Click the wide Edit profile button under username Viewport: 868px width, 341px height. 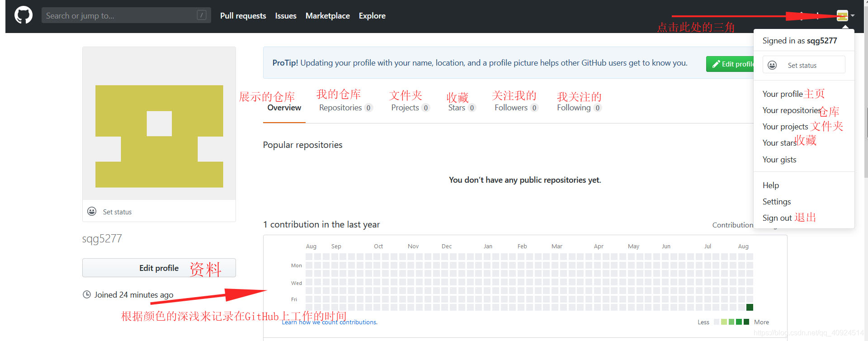[159, 268]
